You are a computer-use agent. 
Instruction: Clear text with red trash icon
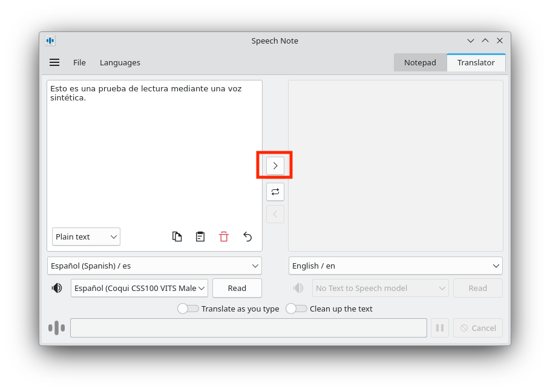(224, 237)
